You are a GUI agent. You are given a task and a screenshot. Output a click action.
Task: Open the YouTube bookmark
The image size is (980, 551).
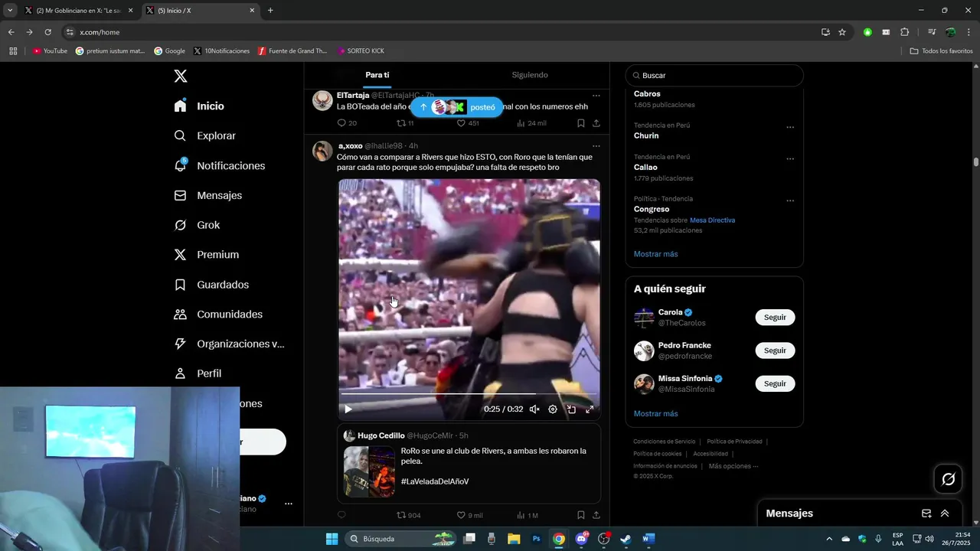tap(50, 51)
